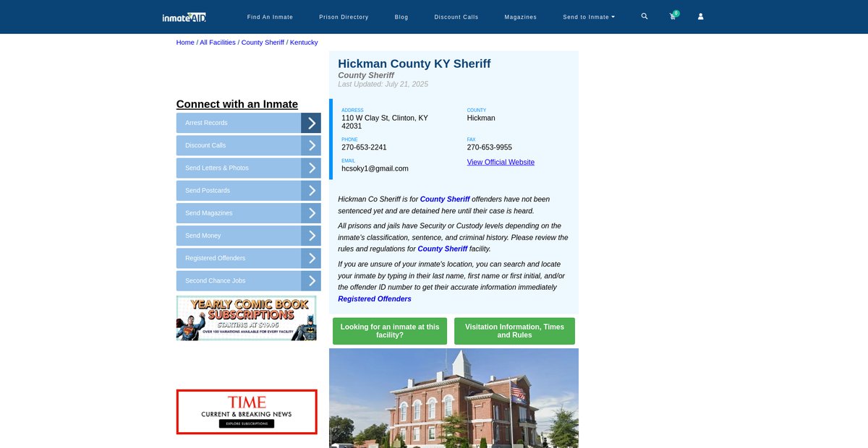Click the arrow beside Send Postcards
Viewport: 868px width, 448px height.
click(x=311, y=191)
